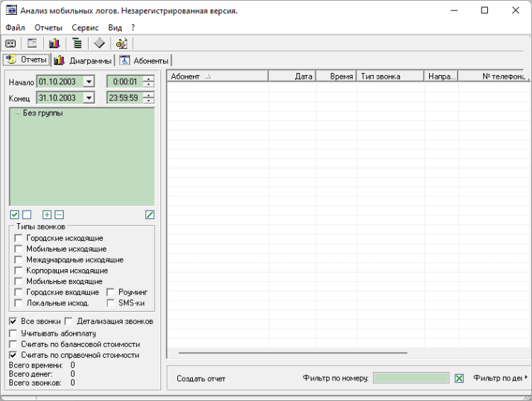The height and width of the screenshot is (401, 532).
Task: Click green X to clear number filter
Action: pyautogui.click(x=459, y=378)
